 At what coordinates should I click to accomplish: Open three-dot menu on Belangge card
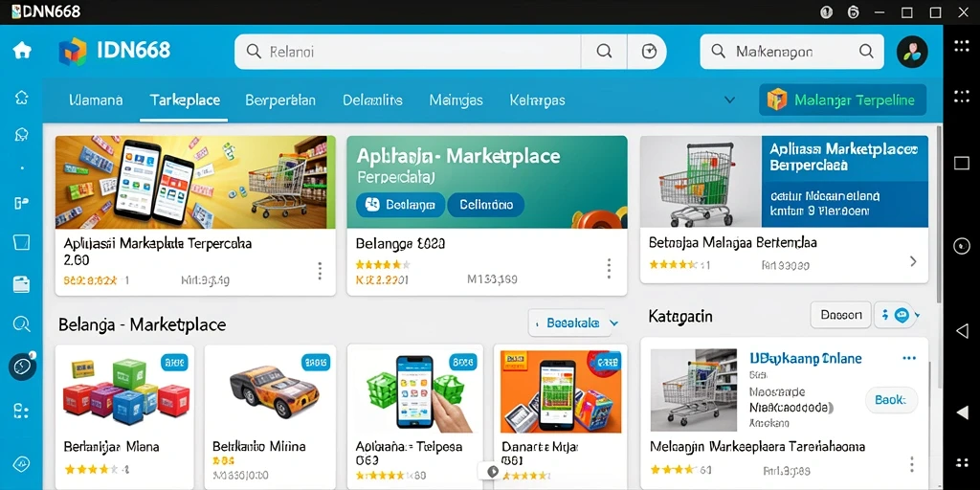608,269
